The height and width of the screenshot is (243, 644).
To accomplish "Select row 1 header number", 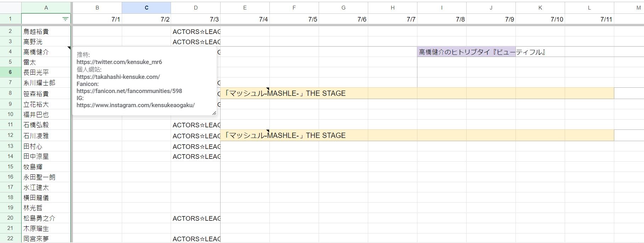I will pos(10,19).
